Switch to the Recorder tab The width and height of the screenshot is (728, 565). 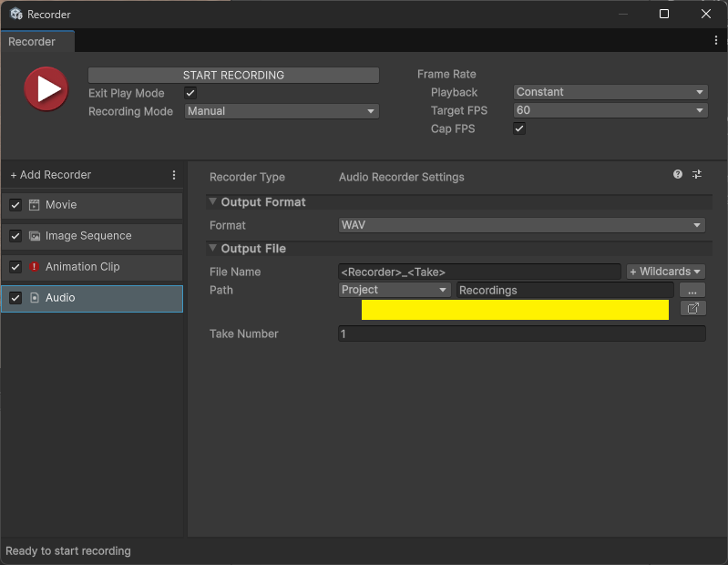(33, 42)
